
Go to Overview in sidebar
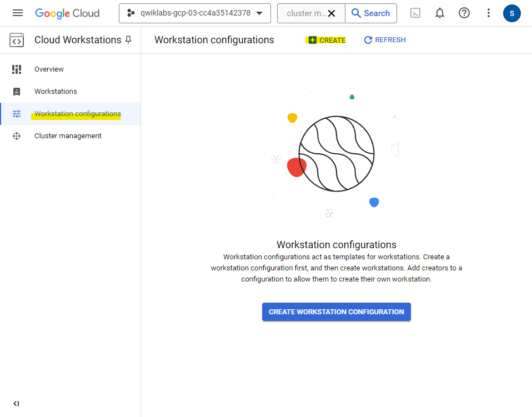point(71,69)
